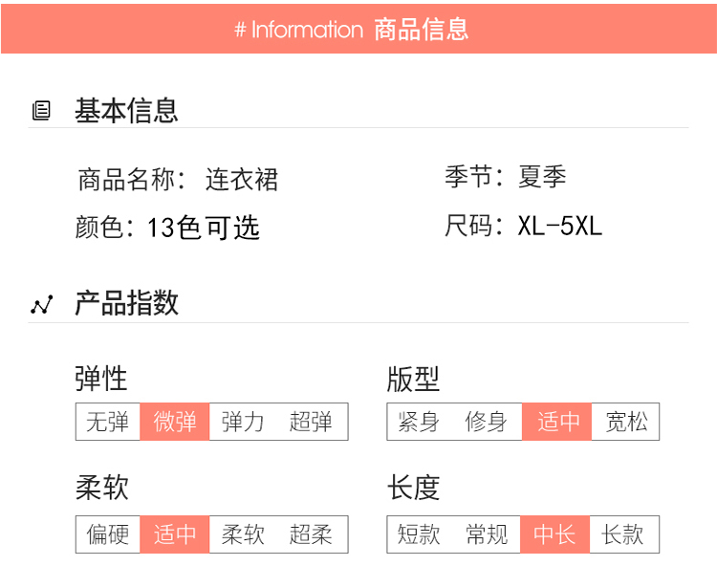Select 偏硬 softness option
Image resolution: width=717 pixels, height=588 pixels.
(x=108, y=534)
